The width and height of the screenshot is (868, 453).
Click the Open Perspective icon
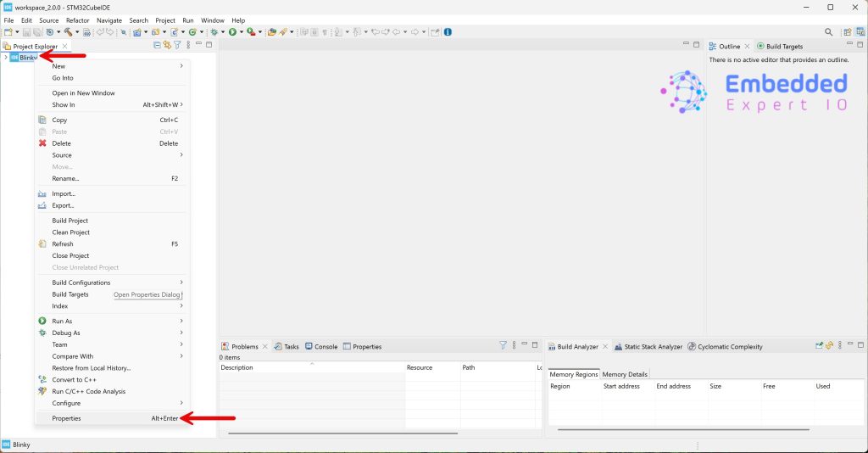(847, 32)
